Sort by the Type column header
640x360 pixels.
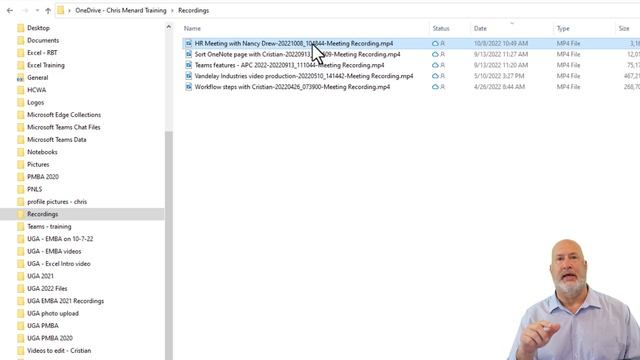(x=563, y=29)
